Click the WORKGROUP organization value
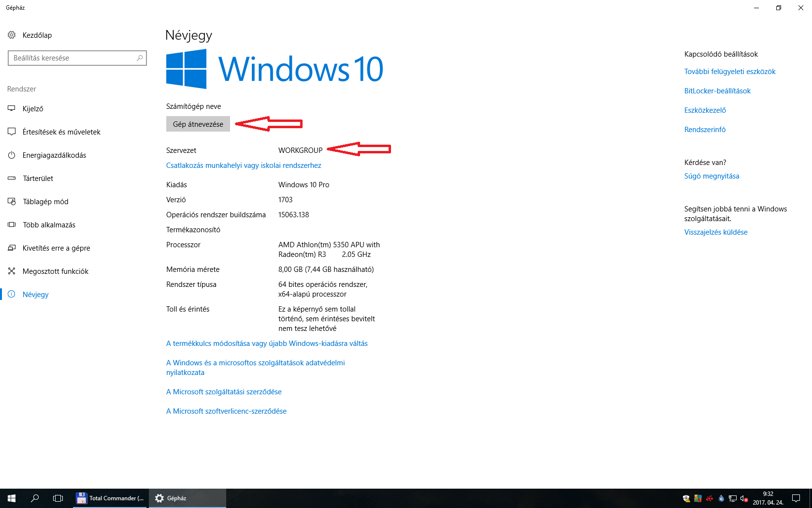Image resolution: width=812 pixels, height=508 pixels. click(x=300, y=150)
